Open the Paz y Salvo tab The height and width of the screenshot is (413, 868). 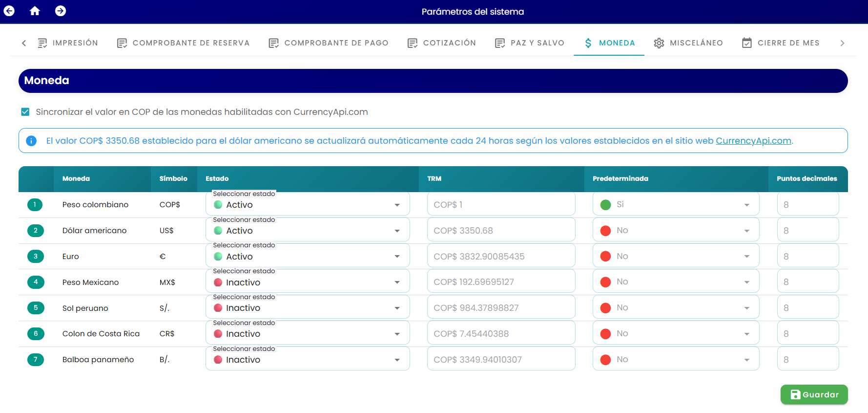tap(530, 43)
